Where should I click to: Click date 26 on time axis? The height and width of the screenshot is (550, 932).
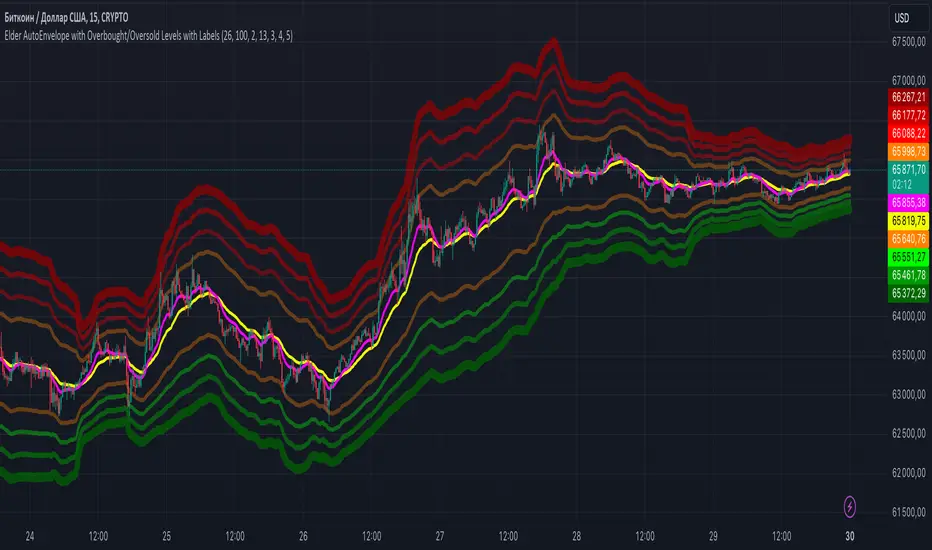click(303, 536)
